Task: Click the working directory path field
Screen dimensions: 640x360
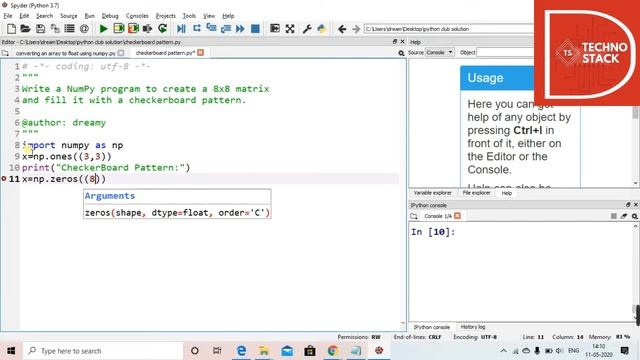Action: pyautogui.click(x=449, y=29)
